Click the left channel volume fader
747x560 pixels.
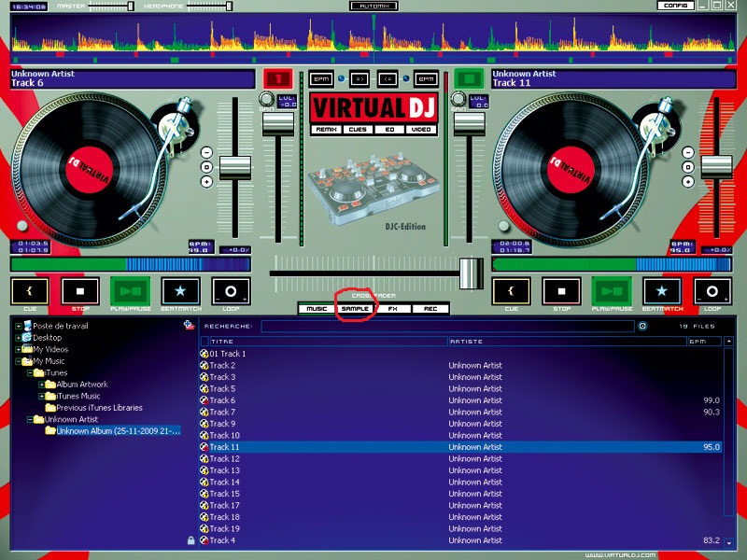pyautogui.click(x=278, y=124)
